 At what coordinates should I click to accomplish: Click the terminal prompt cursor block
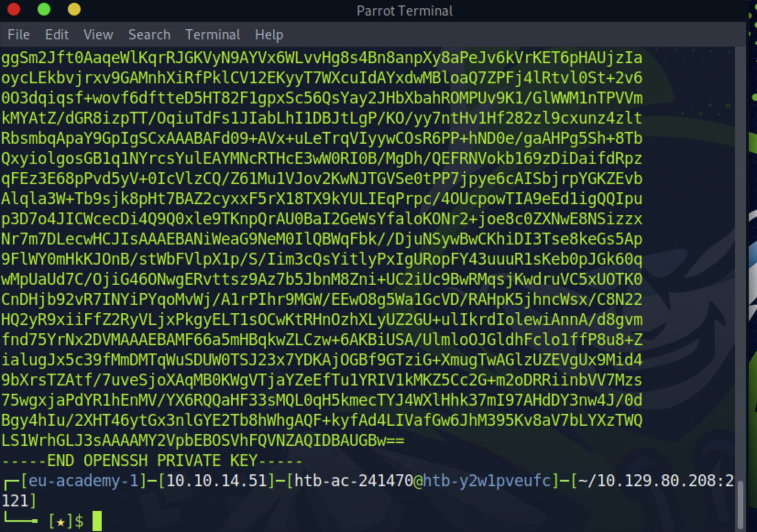[x=97, y=521]
